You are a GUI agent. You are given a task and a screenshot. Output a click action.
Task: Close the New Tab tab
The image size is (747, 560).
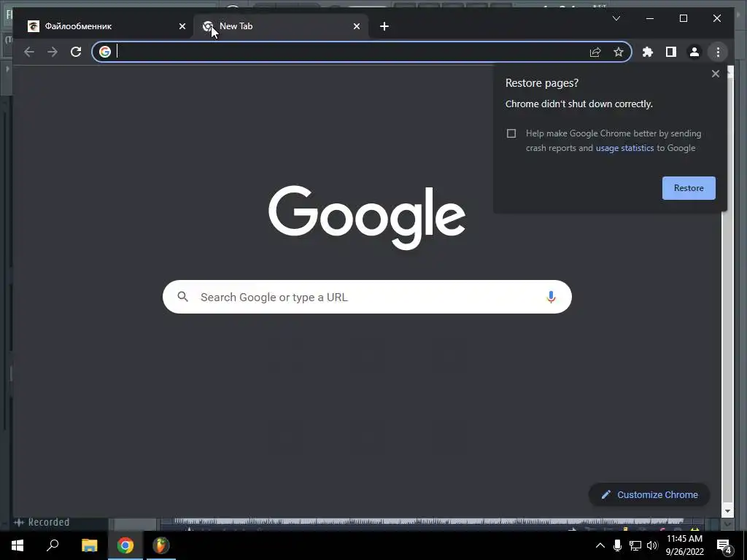(356, 26)
